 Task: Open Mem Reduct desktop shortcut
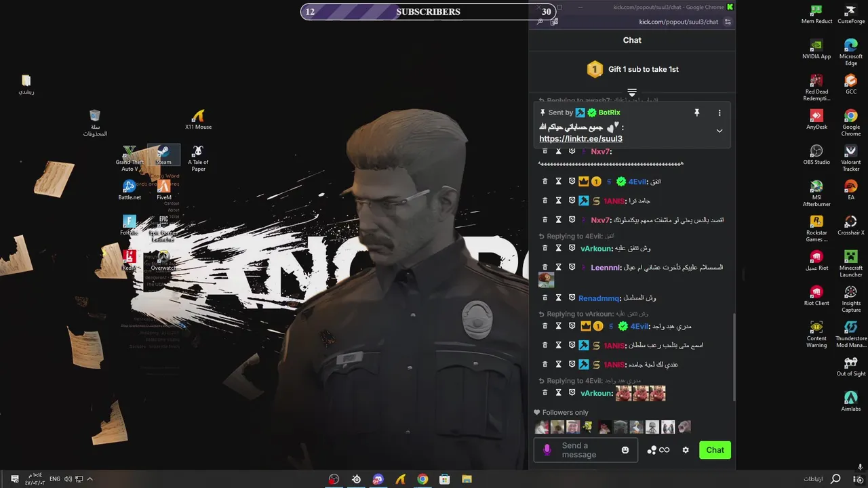point(816,14)
